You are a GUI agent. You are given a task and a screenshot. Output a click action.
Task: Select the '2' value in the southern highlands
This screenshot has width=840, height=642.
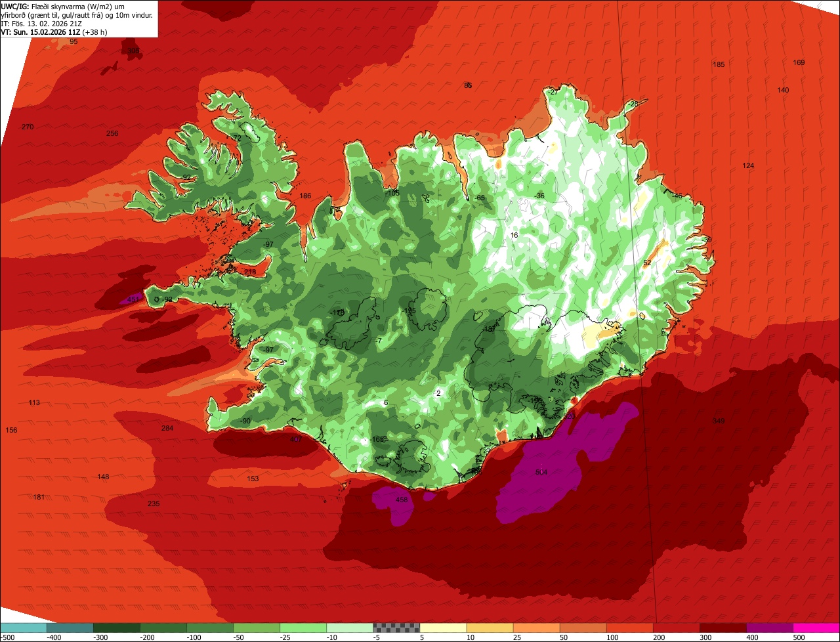(x=438, y=393)
